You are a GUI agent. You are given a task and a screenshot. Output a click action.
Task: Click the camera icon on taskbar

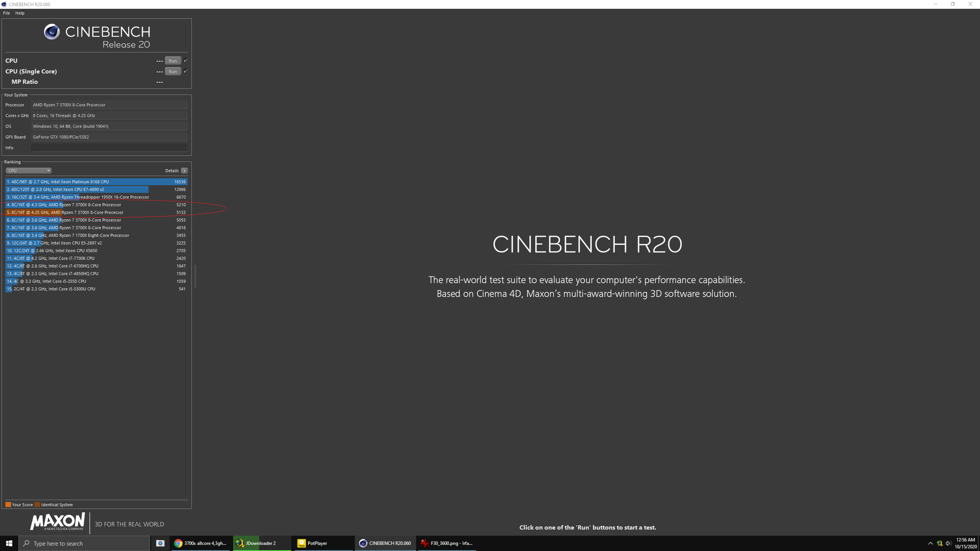click(160, 543)
